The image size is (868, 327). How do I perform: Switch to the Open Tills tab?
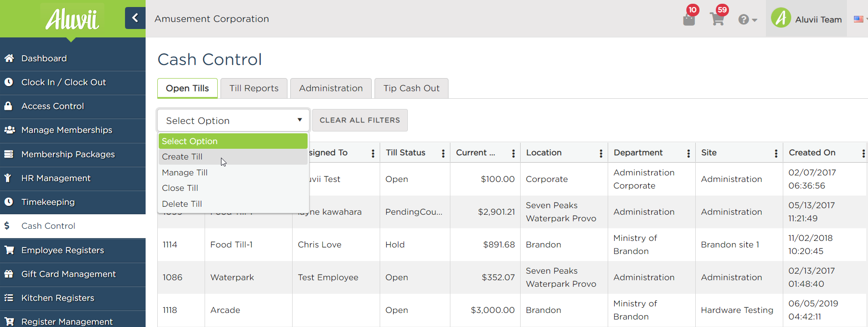[187, 88]
